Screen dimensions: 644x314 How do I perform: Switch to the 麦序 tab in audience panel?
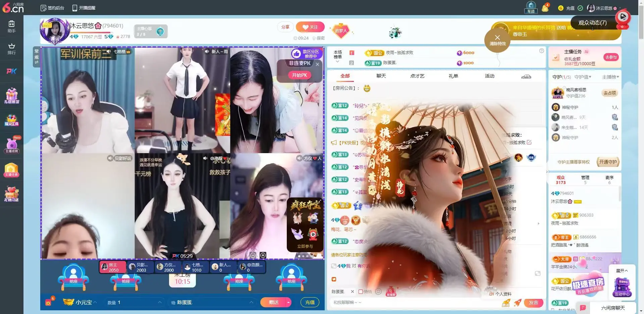tap(609, 180)
